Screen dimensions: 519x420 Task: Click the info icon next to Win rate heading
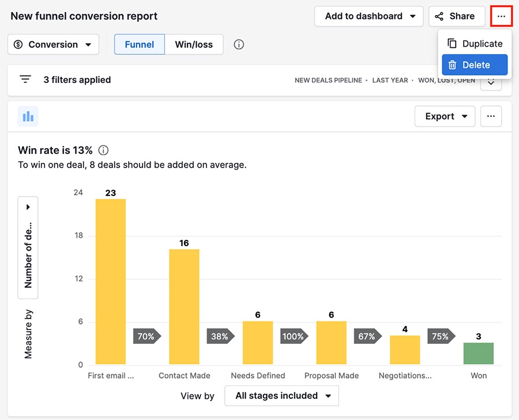(x=103, y=150)
